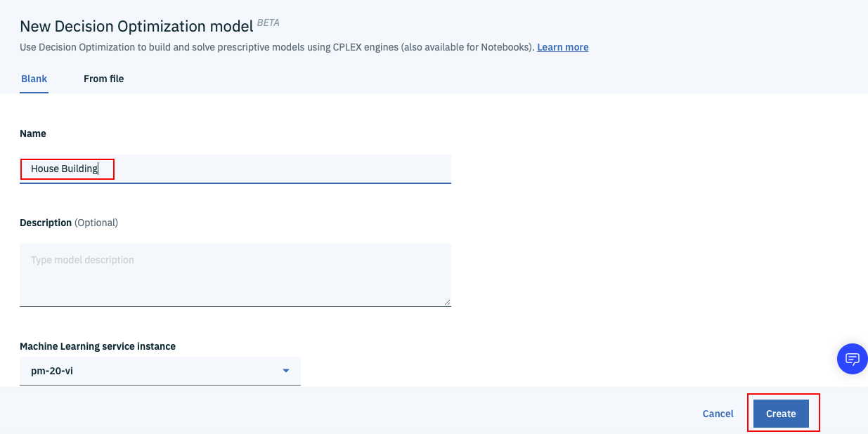Click the (Optional) text beside Description

pyautogui.click(x=96, y=223)
